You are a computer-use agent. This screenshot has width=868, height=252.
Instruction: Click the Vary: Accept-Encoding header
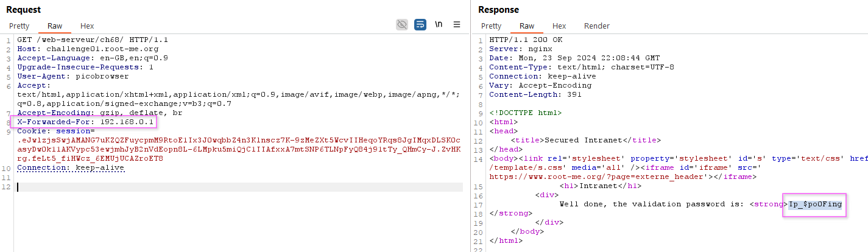[x=541, y=86]
